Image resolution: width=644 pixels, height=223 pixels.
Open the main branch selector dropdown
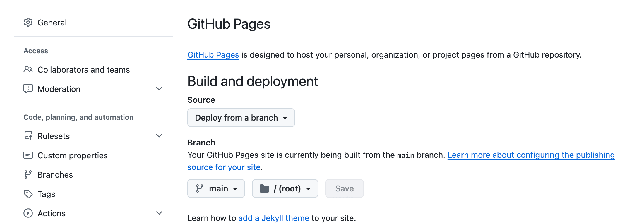pyautogui.click(x=216, y=188)
